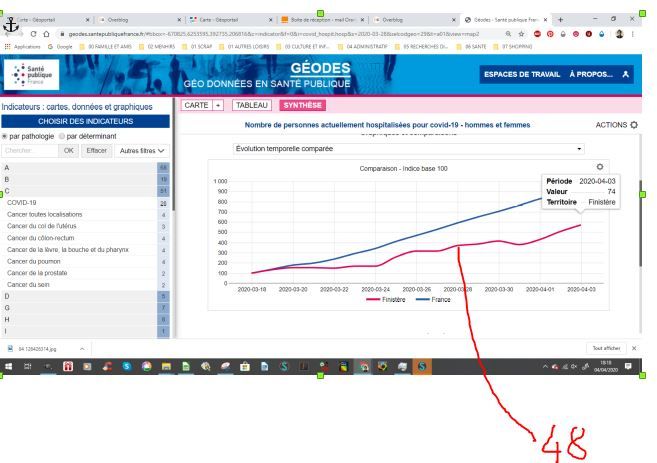Viewport: 657px width, 463px height.
Task: Click the browser address bar URL
Action: (273, 34)
